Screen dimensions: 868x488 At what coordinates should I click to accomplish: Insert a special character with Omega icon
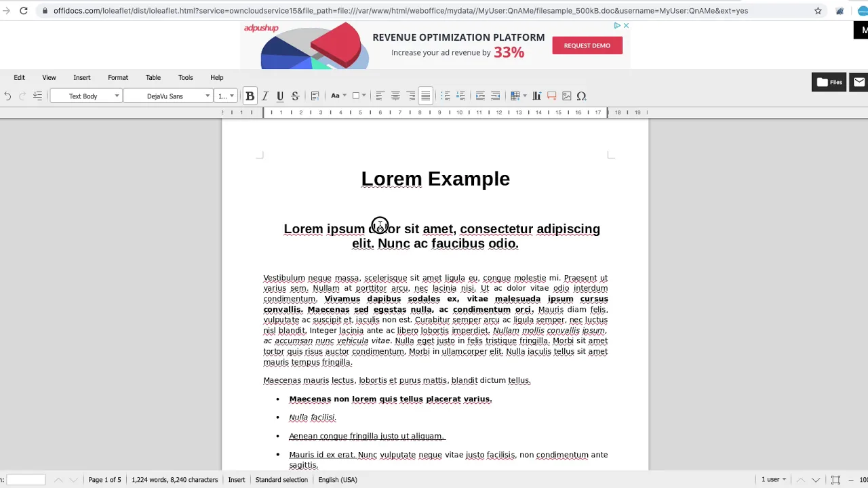581,96
